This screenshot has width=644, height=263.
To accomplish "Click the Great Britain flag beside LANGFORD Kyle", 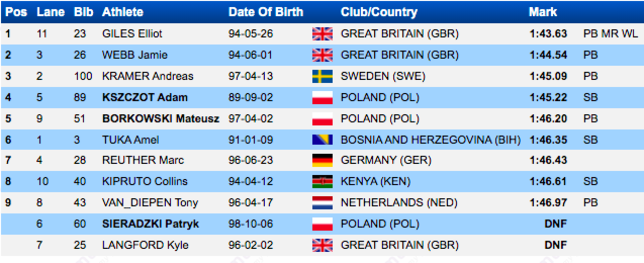I will (322, 245).
